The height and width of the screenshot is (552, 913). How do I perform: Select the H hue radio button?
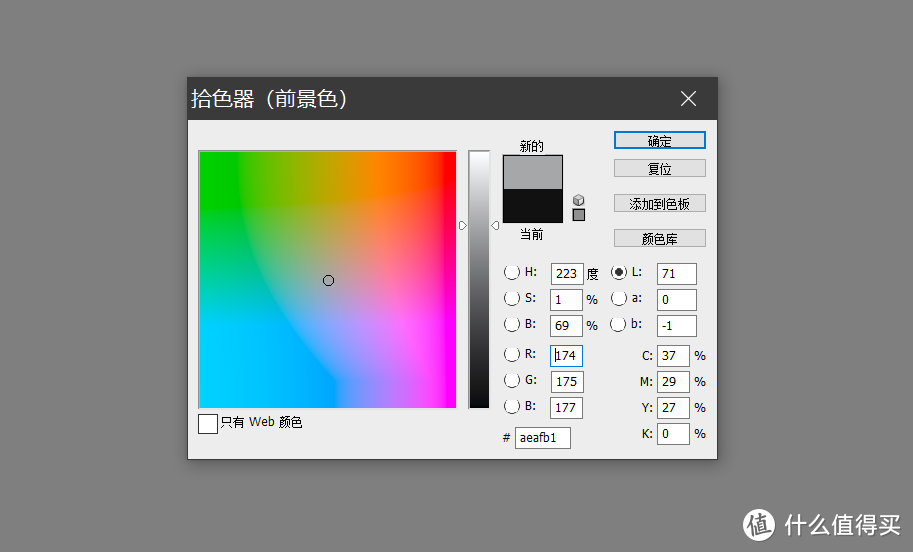click(x=512, y=272)
